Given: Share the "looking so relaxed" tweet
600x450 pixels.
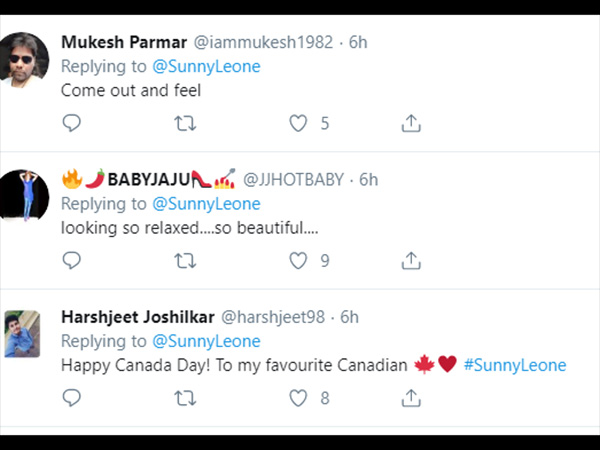Looking at the screenshot, I should click(411, 261).
